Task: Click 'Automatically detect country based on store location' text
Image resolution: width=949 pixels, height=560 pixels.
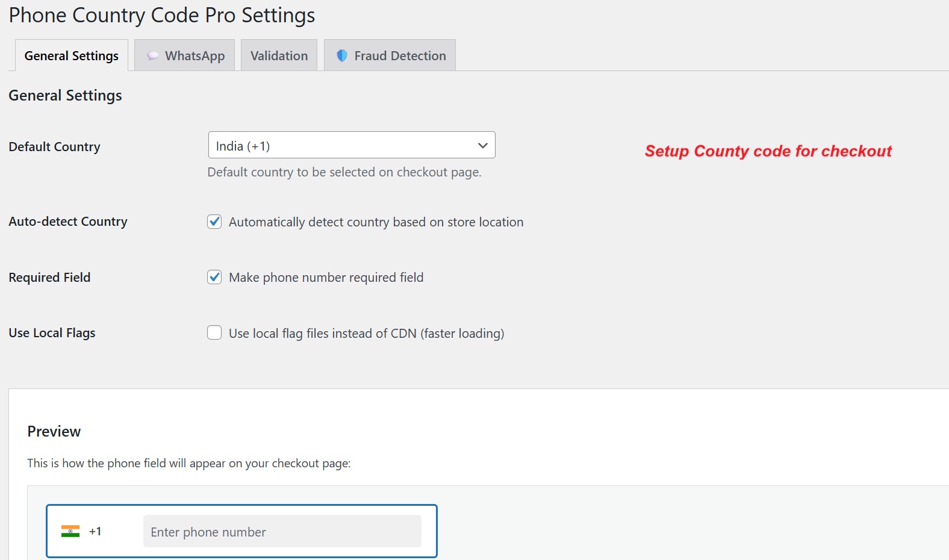Action: (376, 222)
